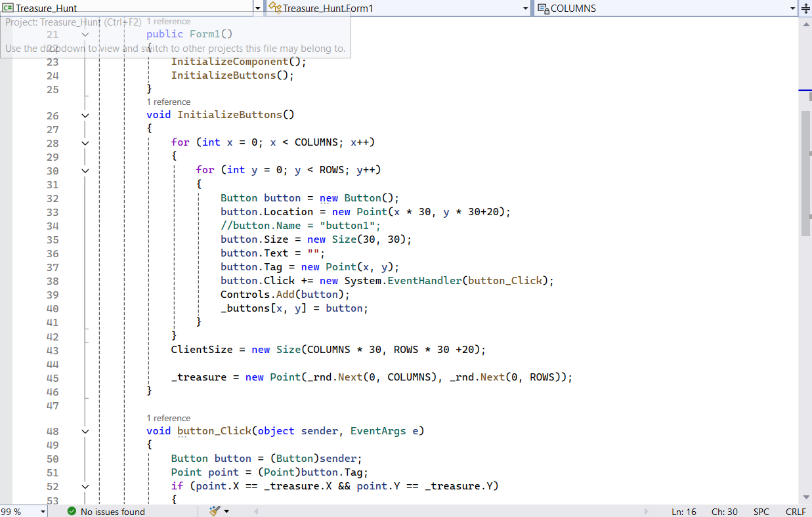Click InitializeComponent(); on line 23
812x517 pixels.
click(239, 62)
